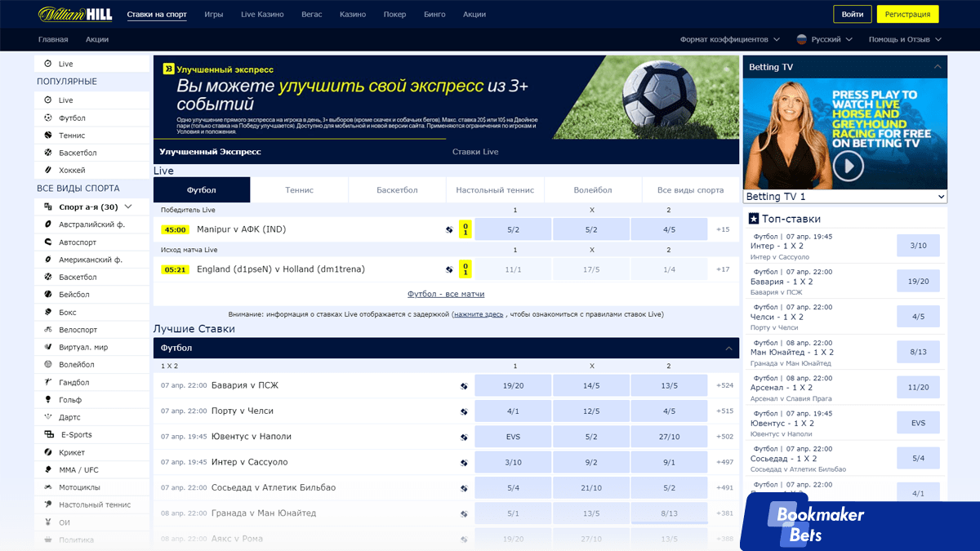
Task: Follow the Футбол - все матчи link
Action: (x=446, y=294)
